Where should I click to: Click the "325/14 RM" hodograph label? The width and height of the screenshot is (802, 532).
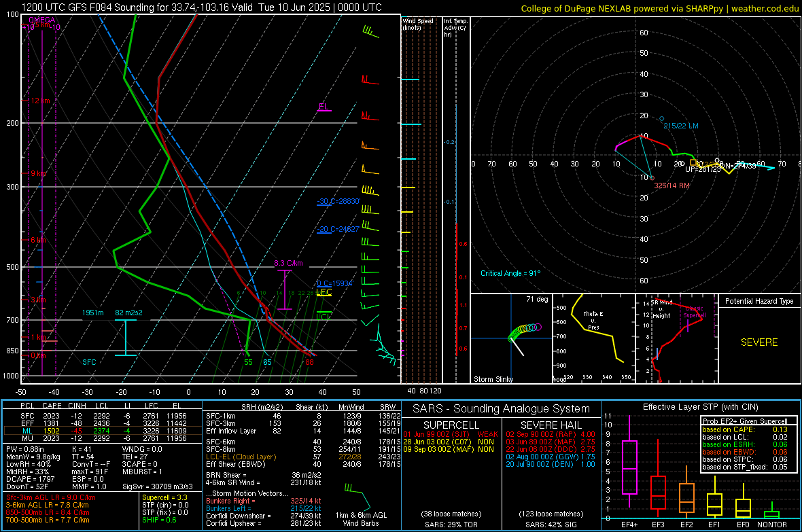pos(672,185)
